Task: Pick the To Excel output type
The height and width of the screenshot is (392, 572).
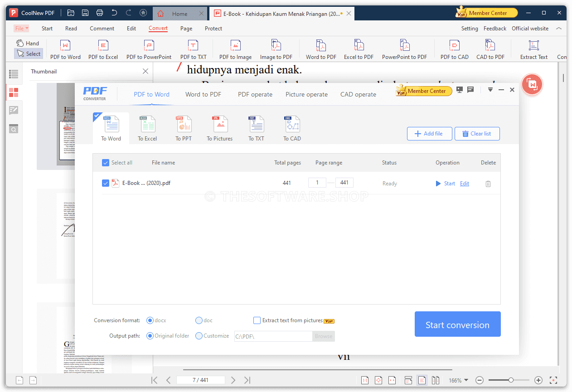Action: click(147, 129)
